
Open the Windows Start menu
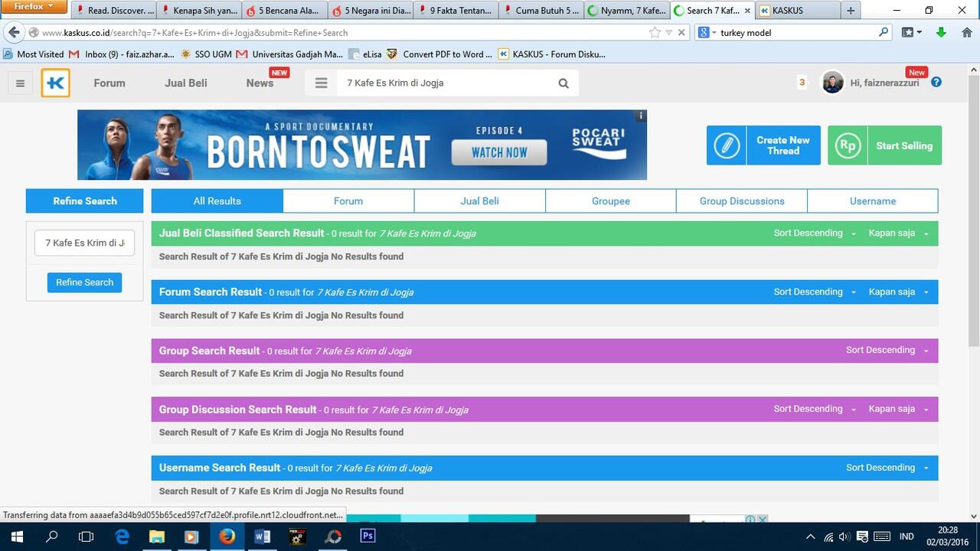click(x=15, y=536)
